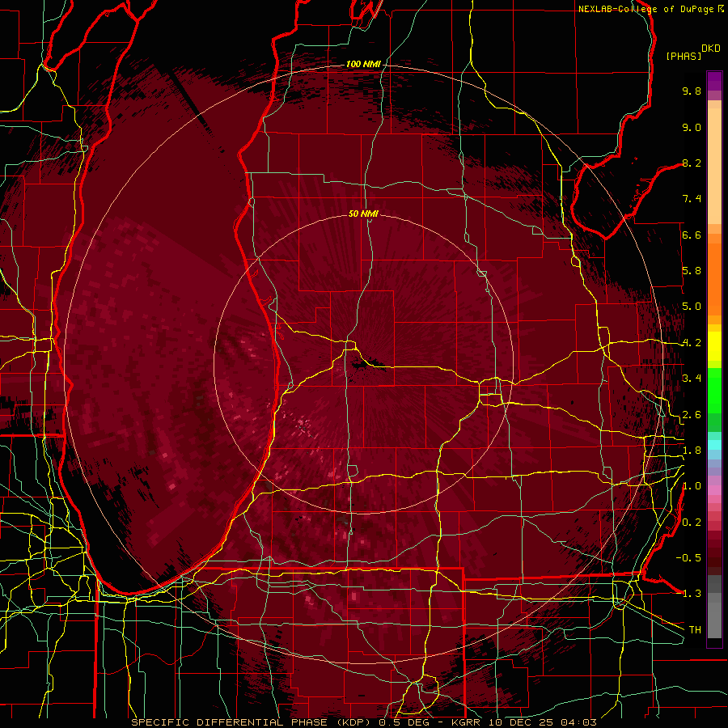Click the 6.6 value on color scale
The width and height of the screenshot is (728, 728).
[x=692, y=235]
